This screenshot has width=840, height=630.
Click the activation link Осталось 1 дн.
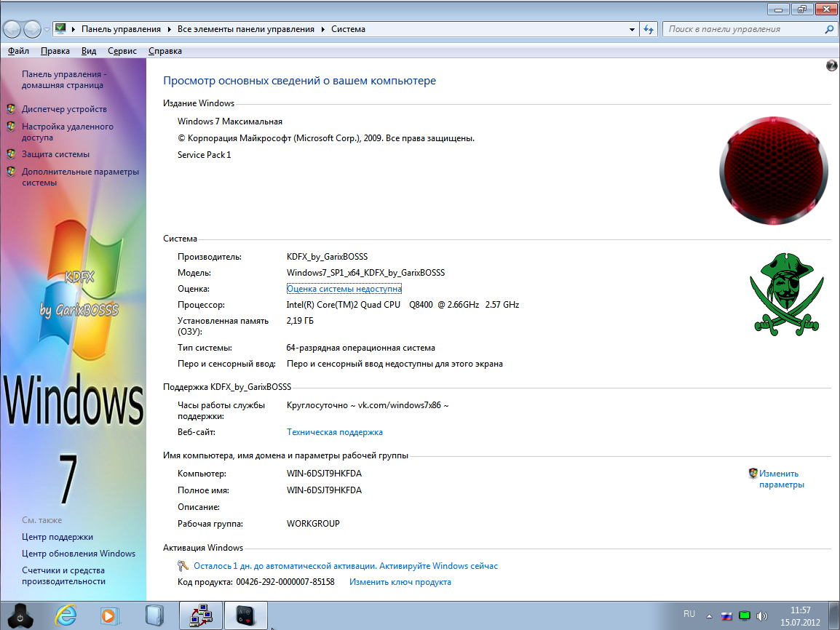click(346, 566)
